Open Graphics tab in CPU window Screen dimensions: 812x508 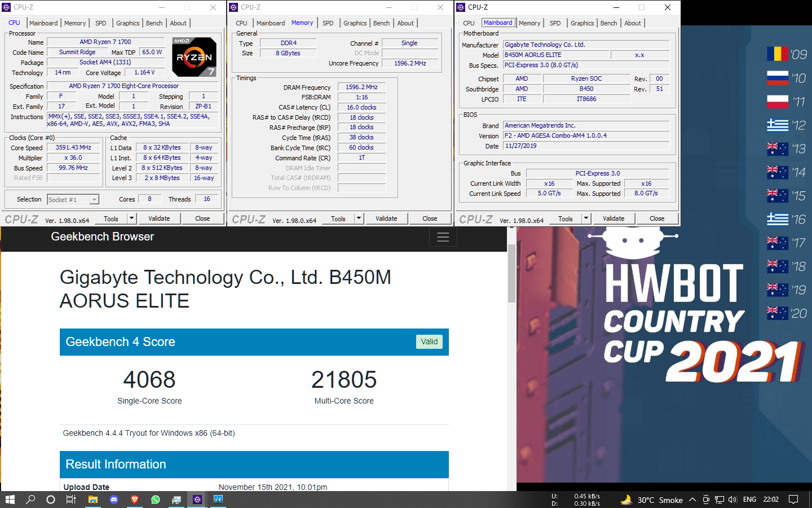tap(127, 23)
